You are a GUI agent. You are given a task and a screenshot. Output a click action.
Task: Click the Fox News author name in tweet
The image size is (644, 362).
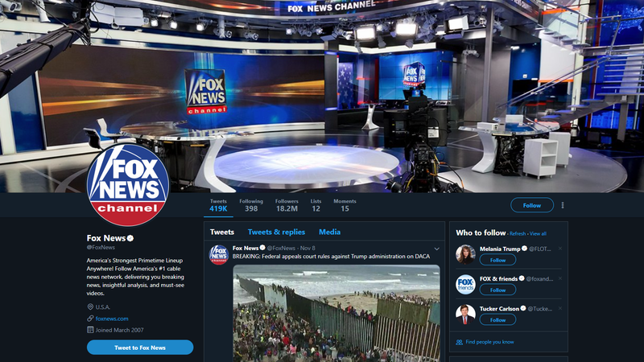(x=246, y=248)
